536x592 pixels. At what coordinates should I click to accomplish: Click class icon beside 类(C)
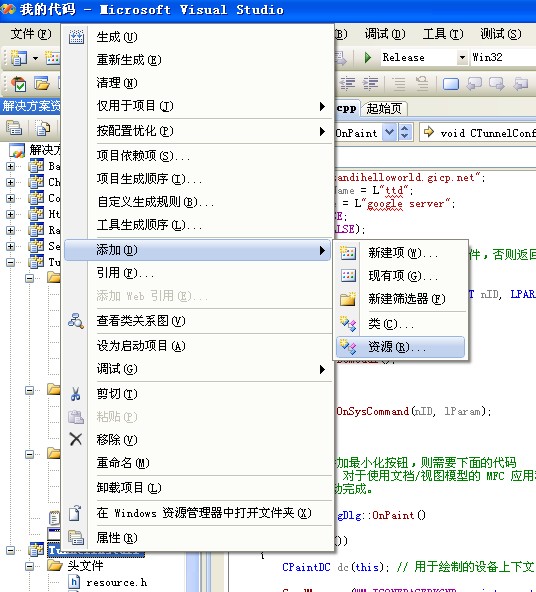pyautogui.click(x=348, y=324)
